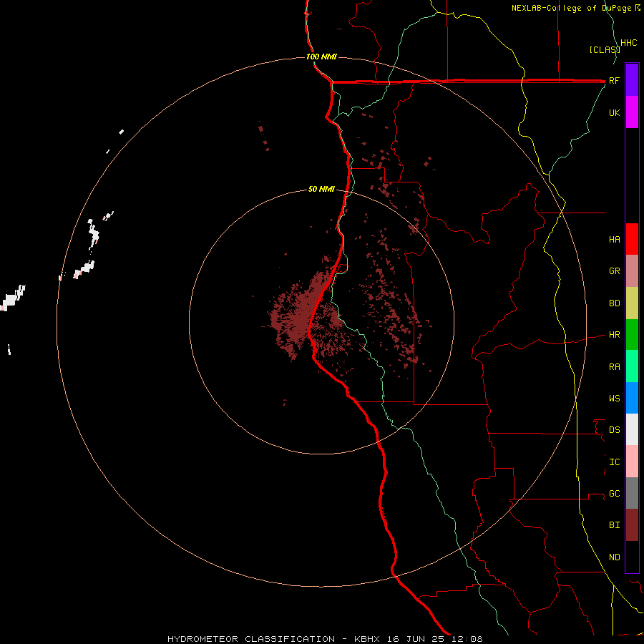This screenshot has width=644, height=644.
Task: Click the IC legend label
Action: tap(614, 462)
